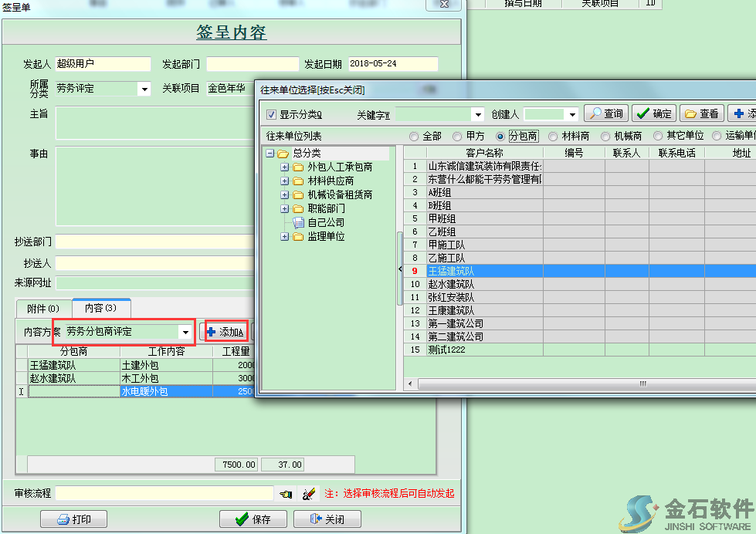Click the folder 查看 icon

tap(692, 113)
